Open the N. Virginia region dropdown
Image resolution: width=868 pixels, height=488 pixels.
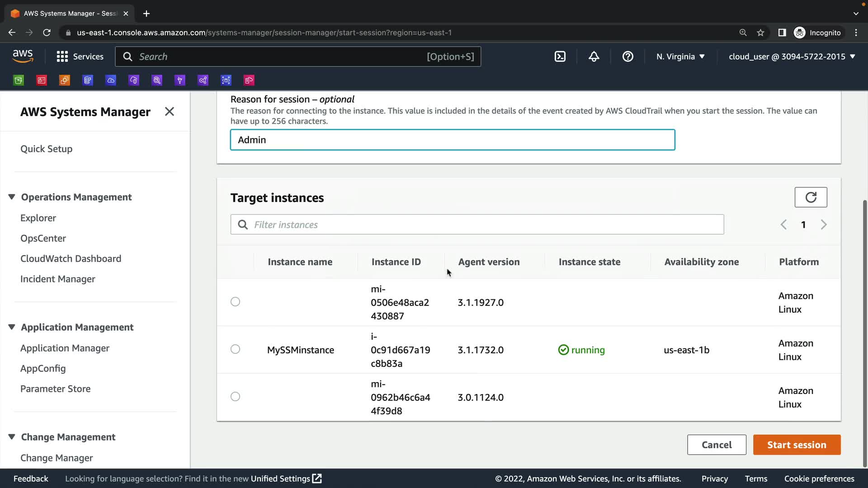point(680,56)
